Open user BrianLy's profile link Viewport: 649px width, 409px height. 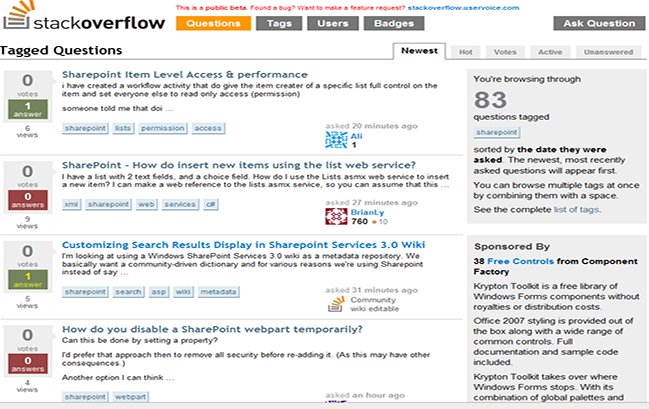tap(368, 212)
